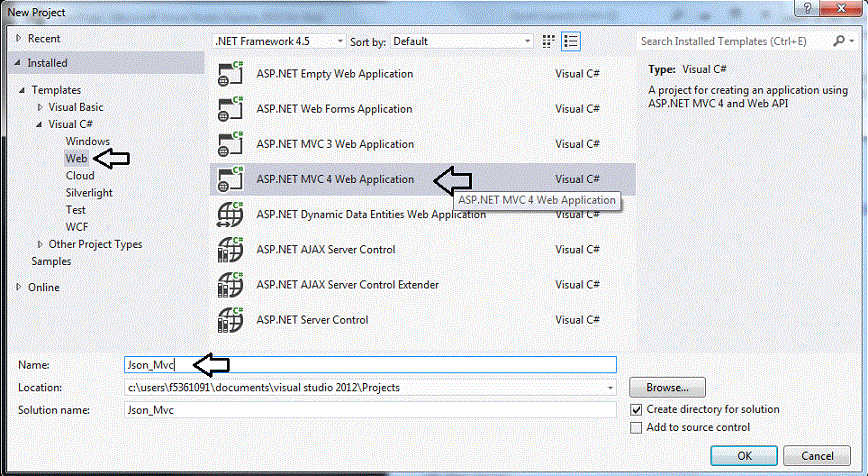Select ASP.NET Empty Web Application text
Viewport: 868px width, 476px height.
(335, 74)
